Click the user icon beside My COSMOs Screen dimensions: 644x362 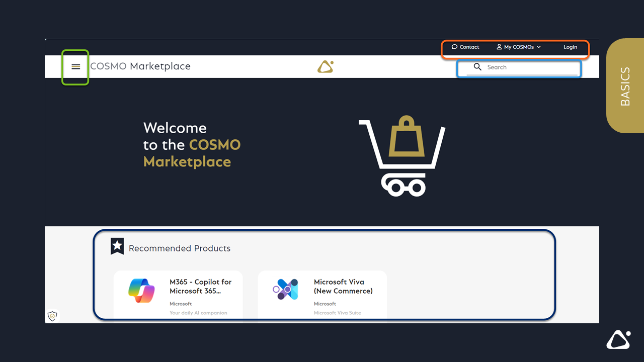tap(499, 47)
